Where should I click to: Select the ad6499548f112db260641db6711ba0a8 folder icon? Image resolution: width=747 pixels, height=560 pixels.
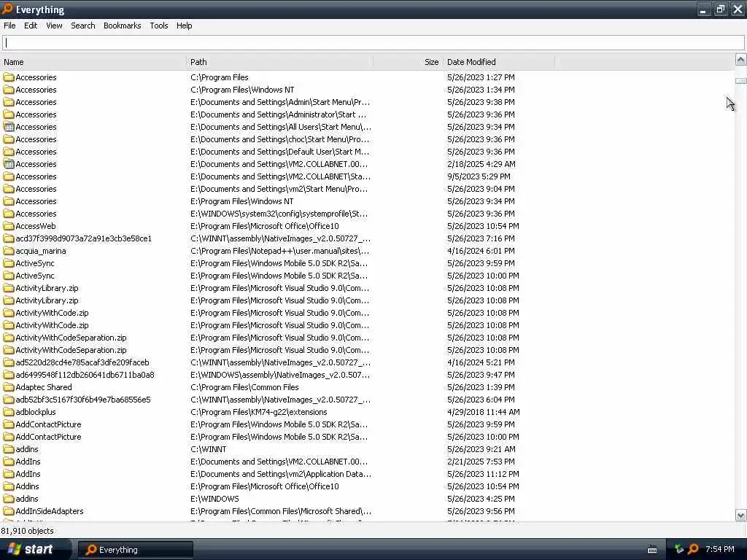tap(9, 375)
